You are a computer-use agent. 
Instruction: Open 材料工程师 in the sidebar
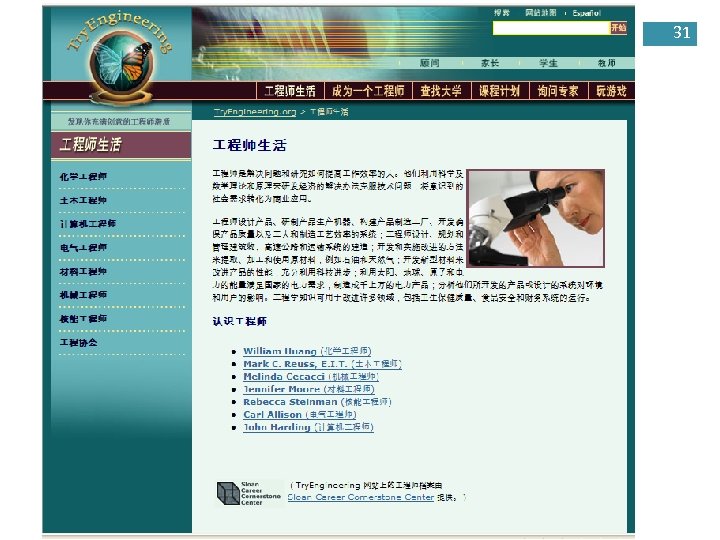pos(83,271)
